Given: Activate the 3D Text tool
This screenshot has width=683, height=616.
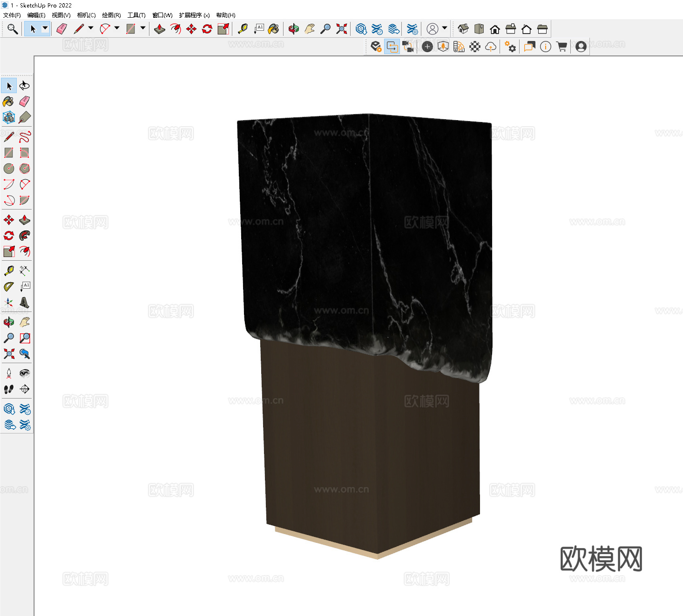Looking at the screenshot, I should [x=25, y=303].
